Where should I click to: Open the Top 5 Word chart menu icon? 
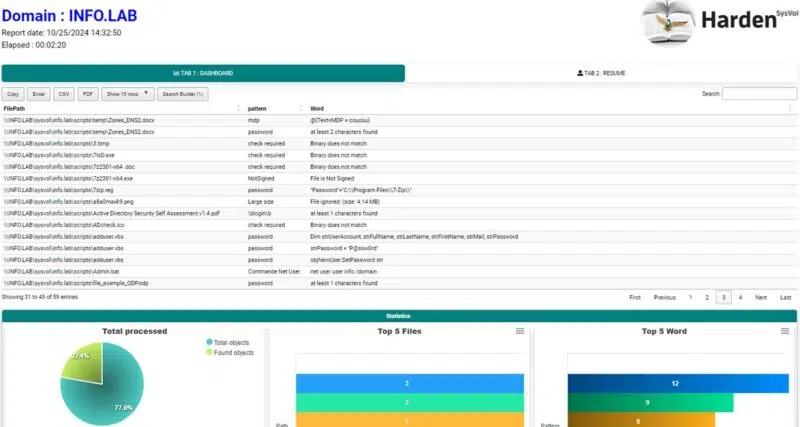(x=785, y=331)
